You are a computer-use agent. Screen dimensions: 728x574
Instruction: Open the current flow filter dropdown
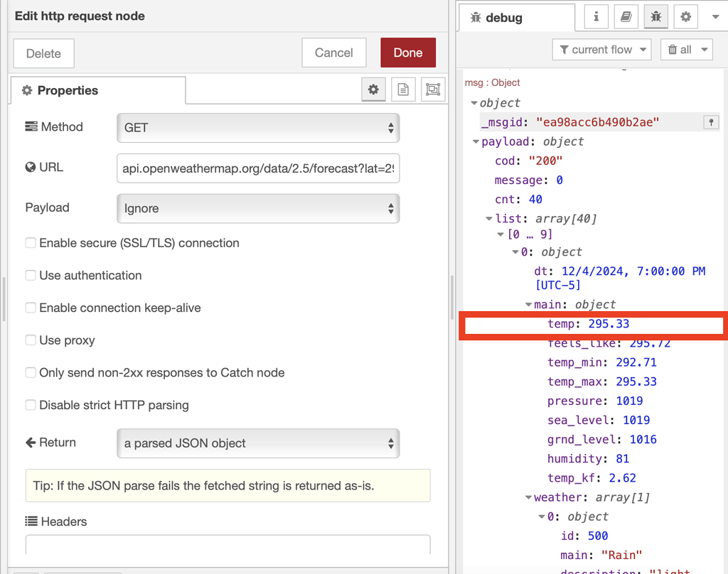pyautogui.click(x=601, y=49)
